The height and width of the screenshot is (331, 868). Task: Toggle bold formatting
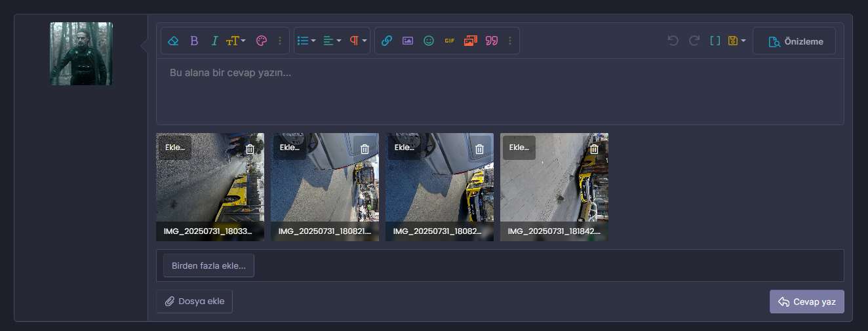[194, 41]
